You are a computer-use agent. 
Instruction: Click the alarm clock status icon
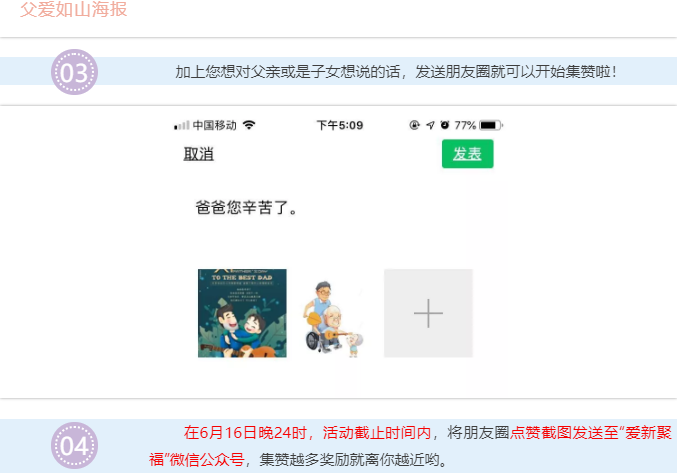(444, 125)
